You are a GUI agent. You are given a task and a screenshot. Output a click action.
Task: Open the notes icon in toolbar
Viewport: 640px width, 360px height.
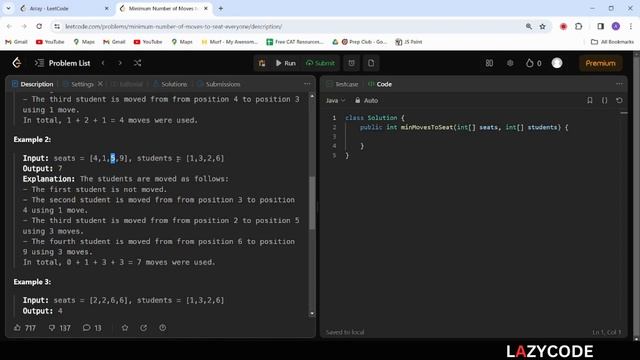(x=371, y=63)
